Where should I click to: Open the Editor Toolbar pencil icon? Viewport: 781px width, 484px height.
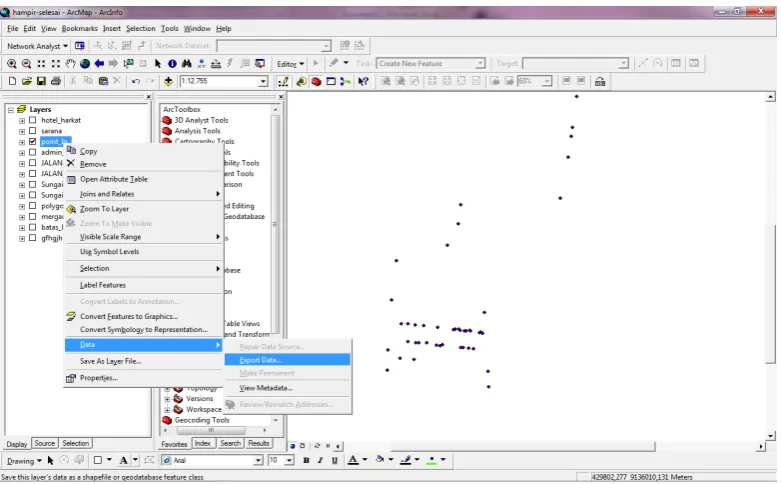283,82
